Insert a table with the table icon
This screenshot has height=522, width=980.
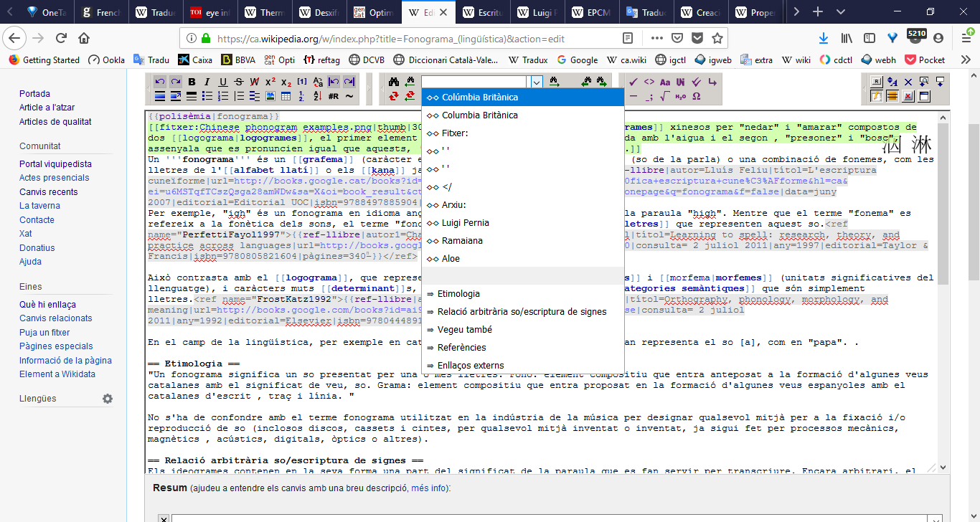(286, 96)
